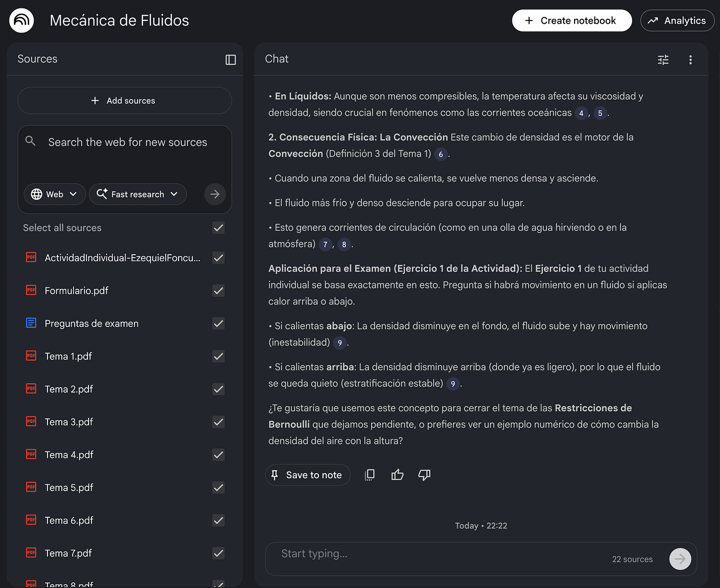This screenshot has width=720, height=588.
Task: Uncheck Preguntas de examen checkbox
Action: [x=218, y=323]
